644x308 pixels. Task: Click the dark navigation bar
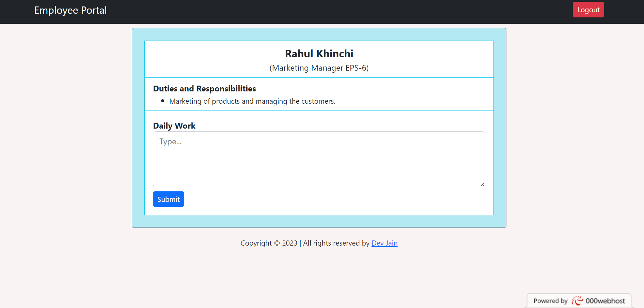coord(307,12)
